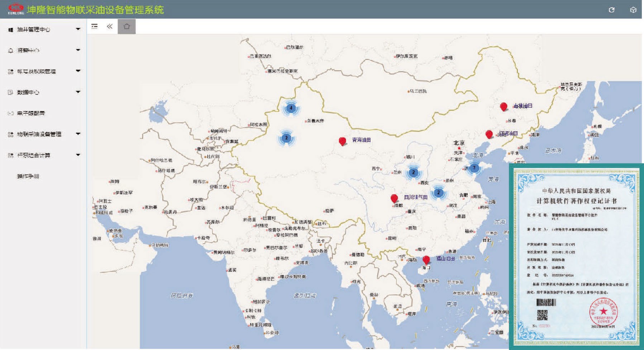This screenshot has height=350, width=644.
Task: Click the sidebar fold menu icon
Action: pyautogui.click(x=95, y=27)
